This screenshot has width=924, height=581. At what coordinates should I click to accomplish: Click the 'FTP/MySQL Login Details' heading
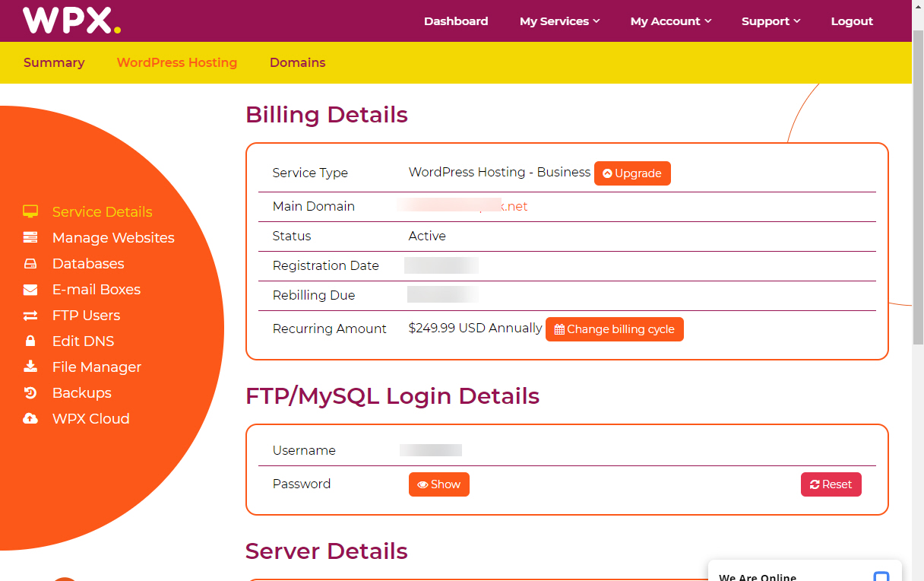[392, 396]
